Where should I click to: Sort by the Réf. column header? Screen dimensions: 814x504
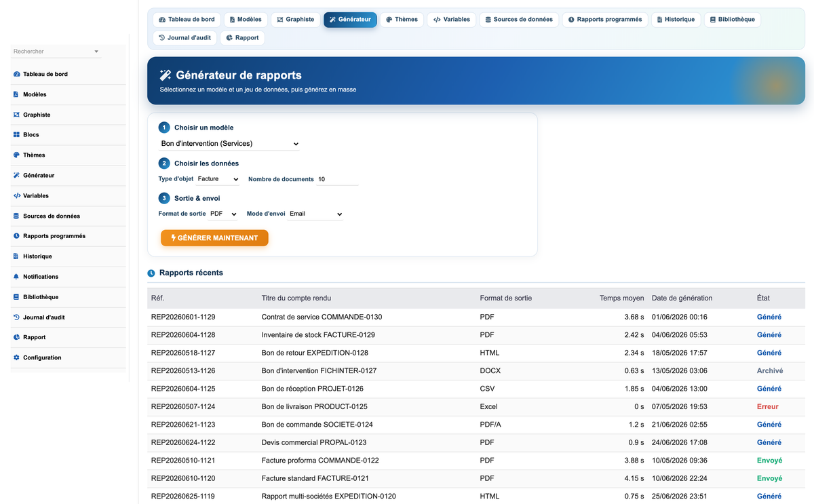[157, 298]
